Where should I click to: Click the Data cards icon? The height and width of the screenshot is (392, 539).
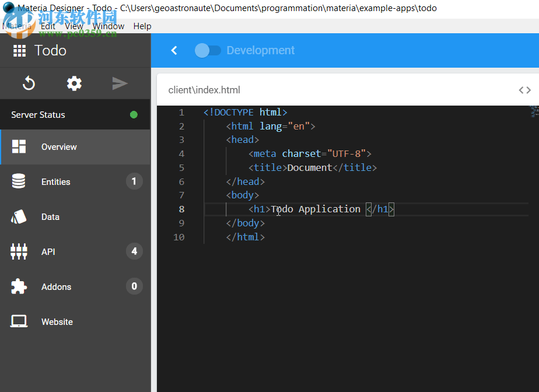click(19, 217)
